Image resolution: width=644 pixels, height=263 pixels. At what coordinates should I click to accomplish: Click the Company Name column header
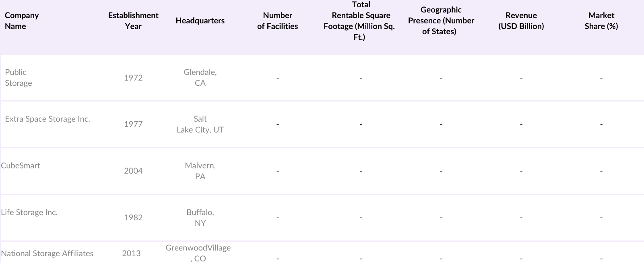22,21
